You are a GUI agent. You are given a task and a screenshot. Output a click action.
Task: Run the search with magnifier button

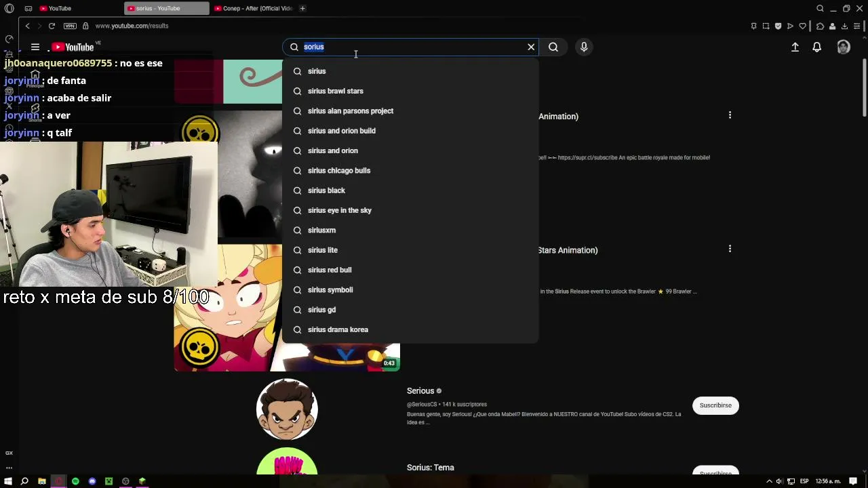pos(553,47)
